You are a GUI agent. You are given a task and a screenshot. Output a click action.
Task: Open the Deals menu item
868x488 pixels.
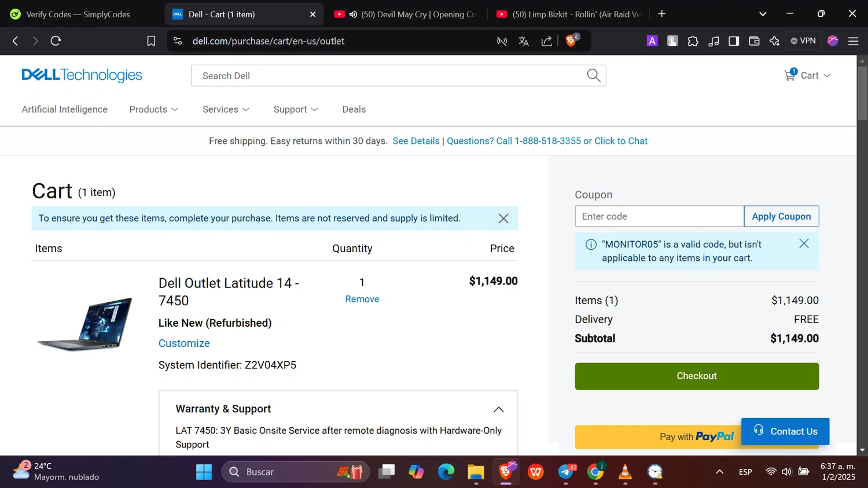coord(354,109)
